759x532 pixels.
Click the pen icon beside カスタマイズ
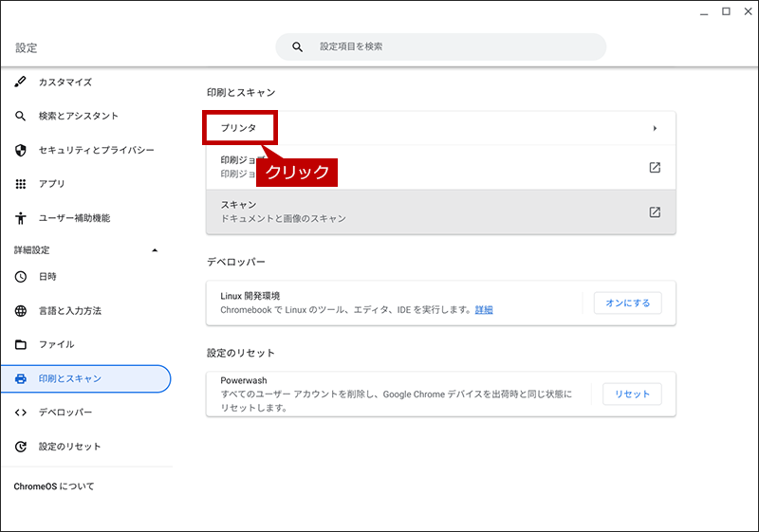point(20,82)
